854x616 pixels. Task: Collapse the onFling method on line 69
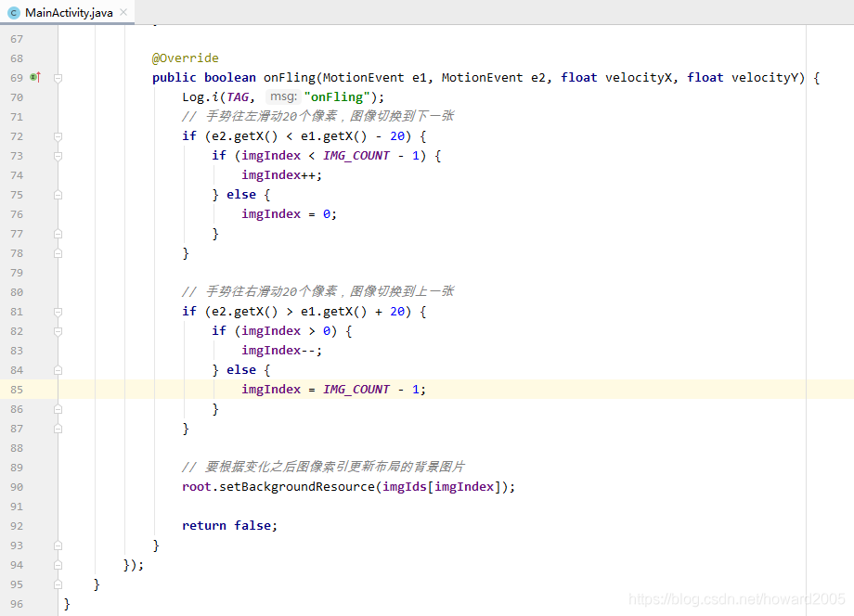[58, 78]
